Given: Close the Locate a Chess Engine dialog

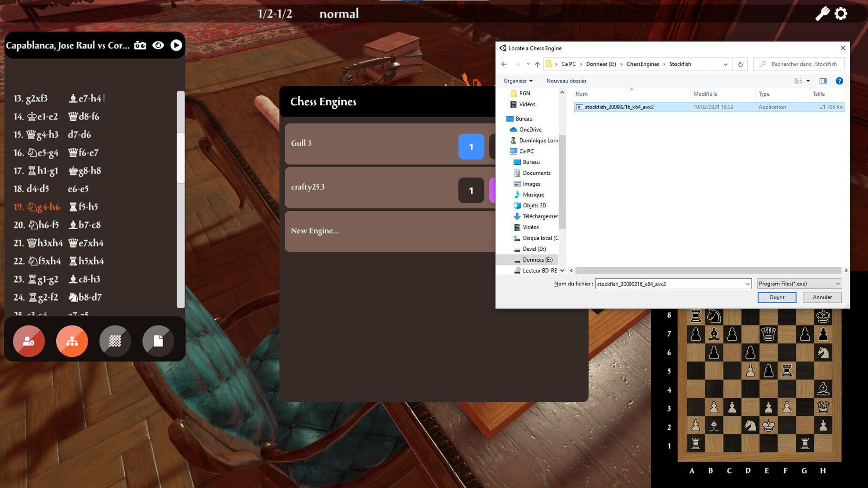Looking at the screenshot, I should click(x=843, y=48).
